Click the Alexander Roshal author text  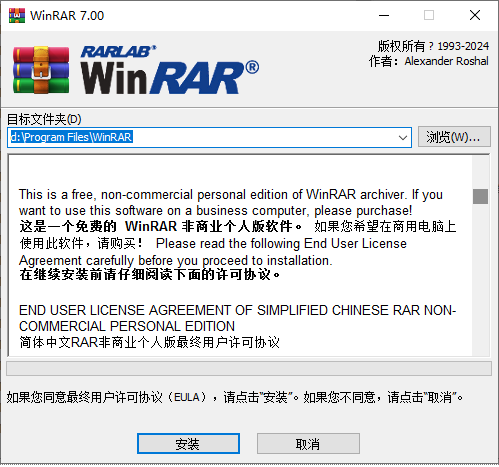pyautogui.click(x=447, y=61)
